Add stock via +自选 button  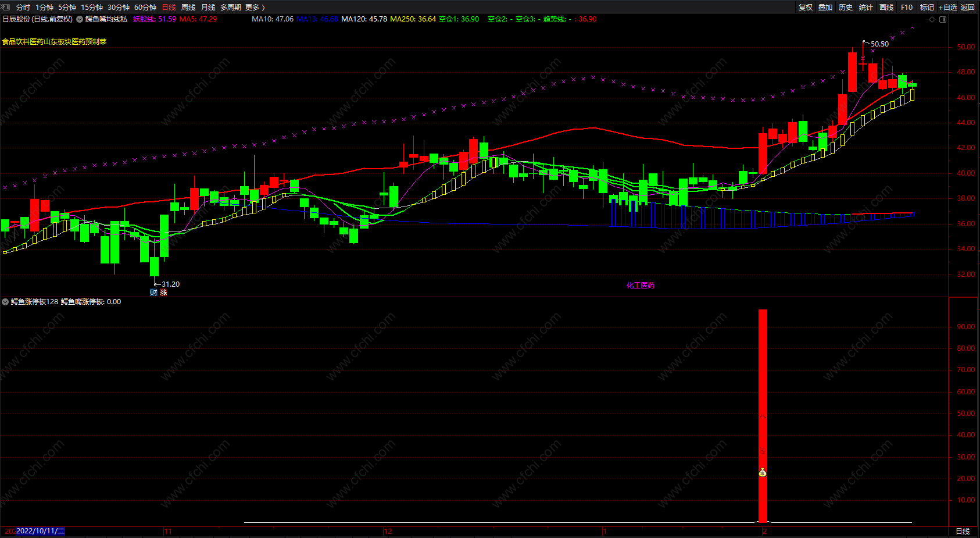(x=948, y=8)
